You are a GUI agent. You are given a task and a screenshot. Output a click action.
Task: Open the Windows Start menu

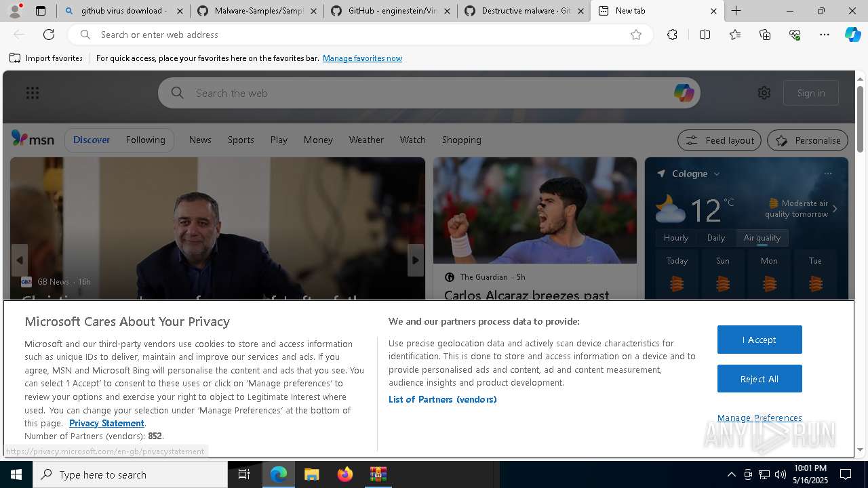tap(16, 474)
